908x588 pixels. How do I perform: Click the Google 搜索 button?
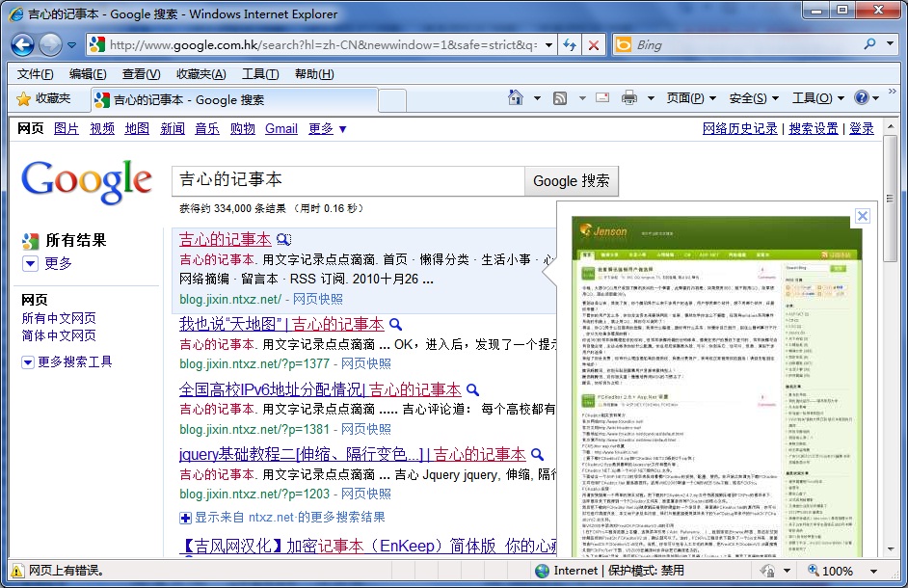point(571,180)
